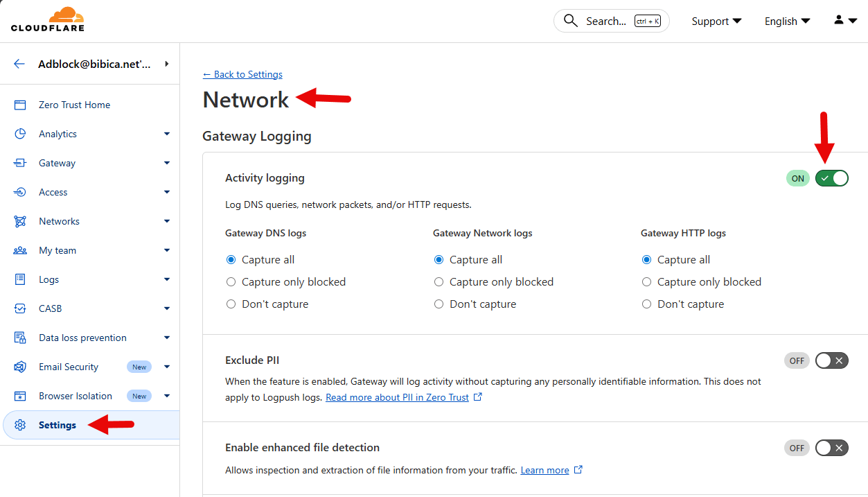This screenshot has height=497, width=868.
Task: Enable enhanced file detection toggle
Action: [831, 448]
